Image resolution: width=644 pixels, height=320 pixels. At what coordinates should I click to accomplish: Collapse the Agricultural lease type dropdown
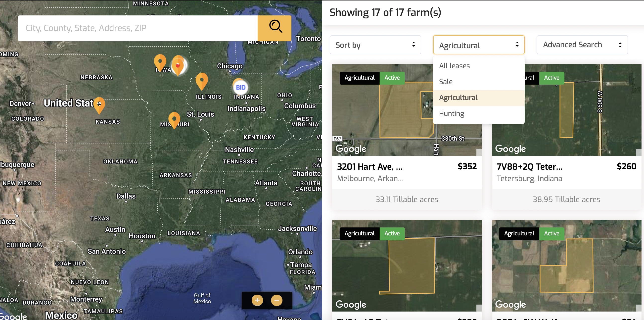click(478, 45)
